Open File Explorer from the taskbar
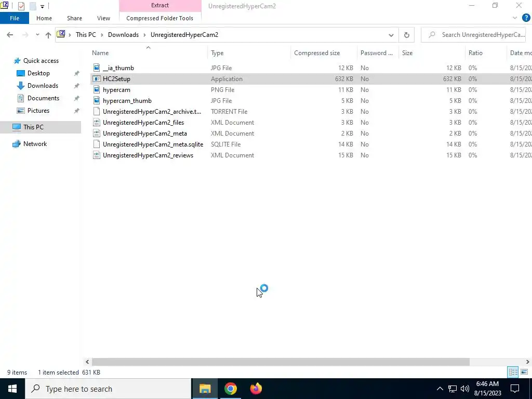This screenshot has width=532, height=399. (x=205, y=389)
